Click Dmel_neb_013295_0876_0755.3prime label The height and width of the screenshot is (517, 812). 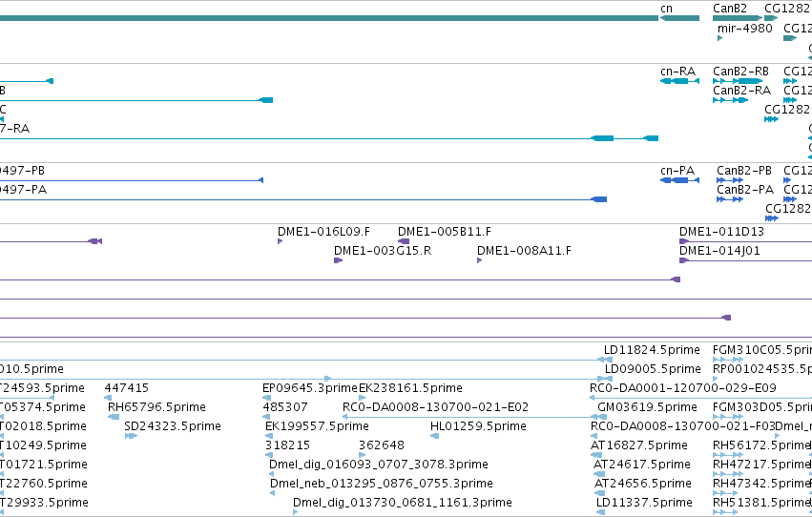click(x=381, y=484)
